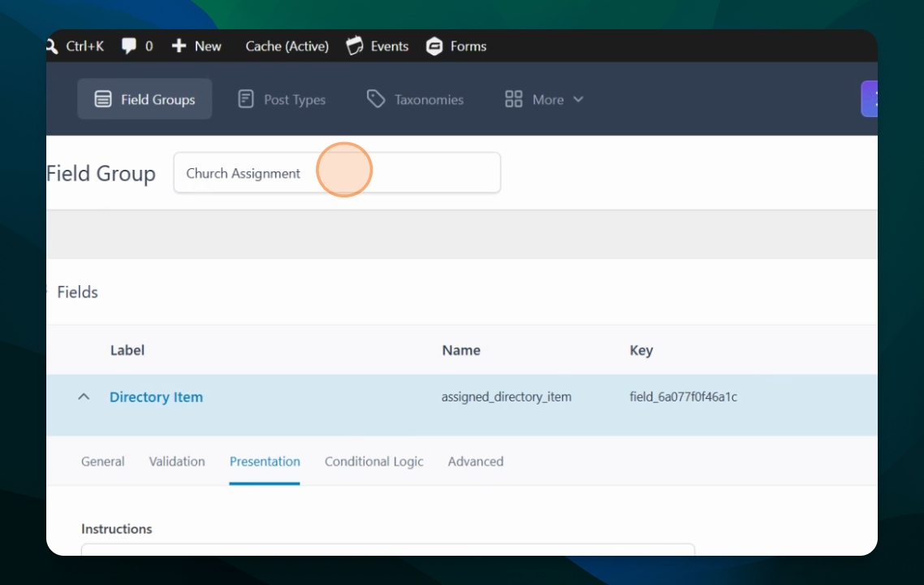Click the search magnifier icon beside Ctrl+K
Image resolution: width=924 pixels, height=585 pixels.
pos(52,46)
